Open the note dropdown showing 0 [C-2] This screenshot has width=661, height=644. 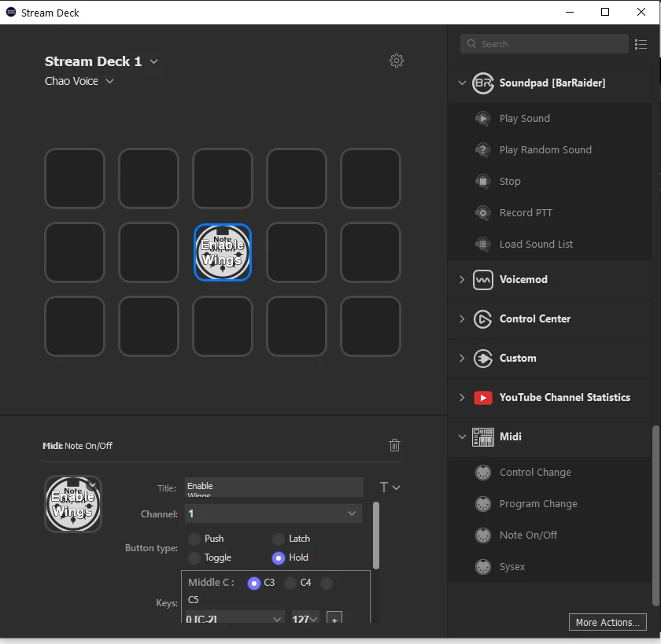[234, 616]
